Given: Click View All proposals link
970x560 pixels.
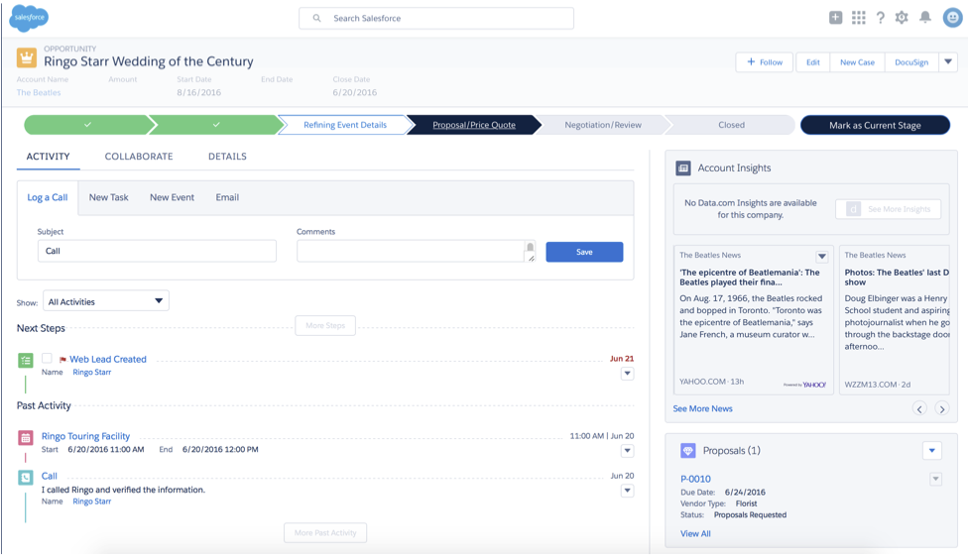Looking at the screenshot, I should (695, 533).
